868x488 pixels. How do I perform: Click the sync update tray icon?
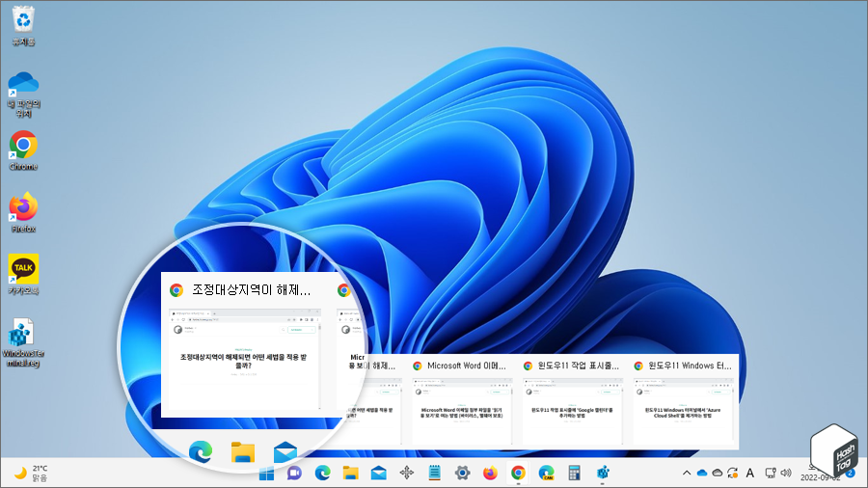tap(732, 474)
